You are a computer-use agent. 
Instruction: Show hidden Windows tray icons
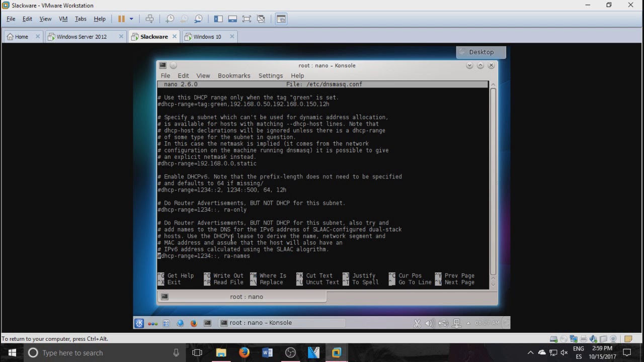tap(530, 353)
